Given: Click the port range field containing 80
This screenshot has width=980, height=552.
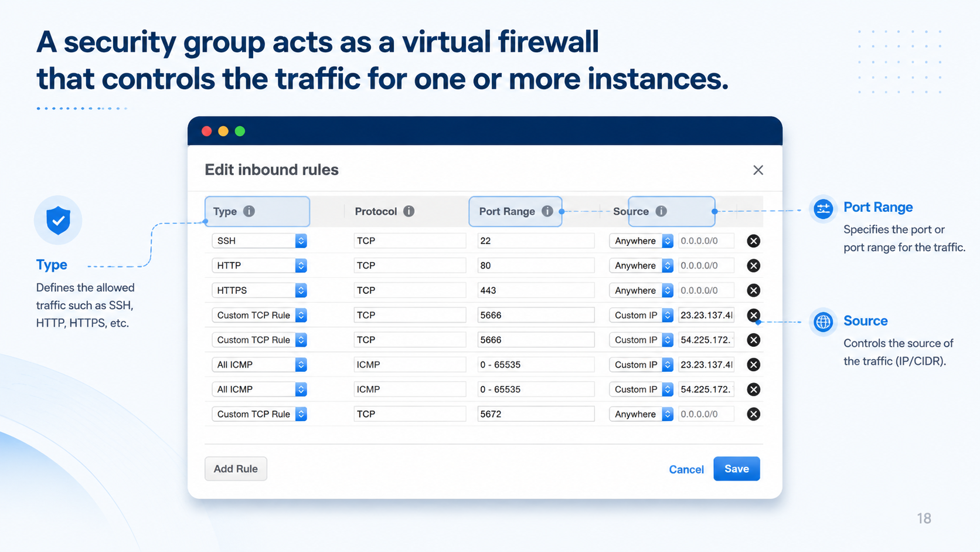Looking at the screenshot, I should coord(536,266).
